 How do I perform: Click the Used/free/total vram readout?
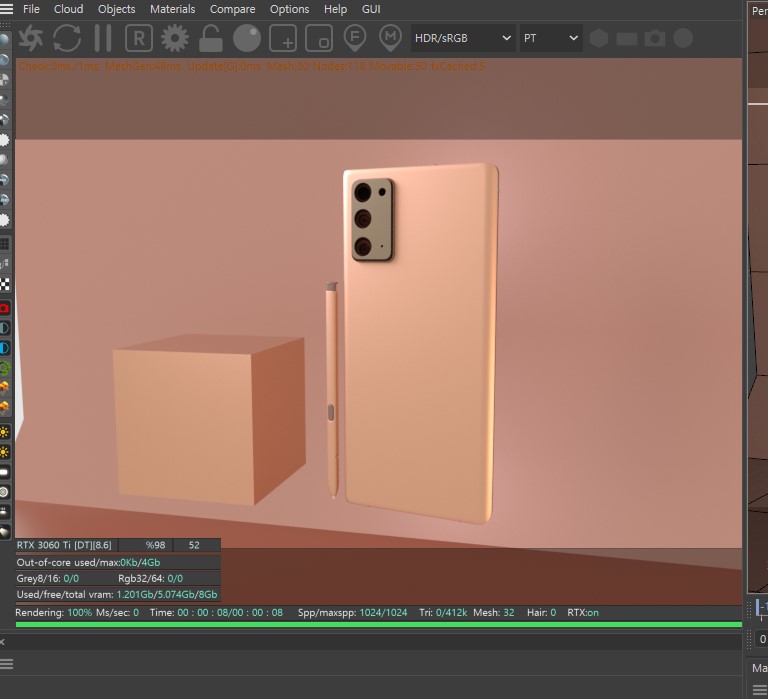point(117,595)
